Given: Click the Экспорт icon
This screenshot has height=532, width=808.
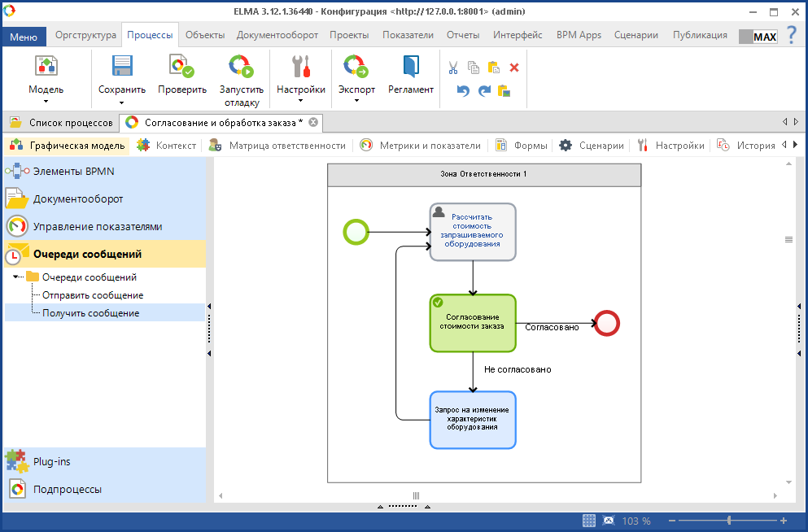Looking at the screenshot, I should (x=356, y=66).
